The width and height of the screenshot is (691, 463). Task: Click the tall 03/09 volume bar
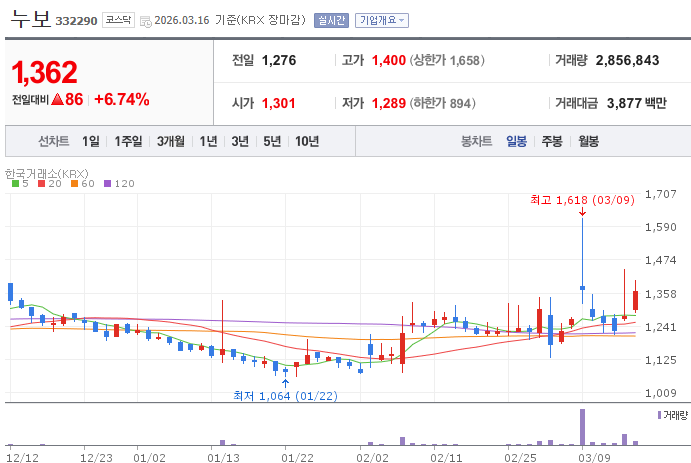tap(582, 427)
